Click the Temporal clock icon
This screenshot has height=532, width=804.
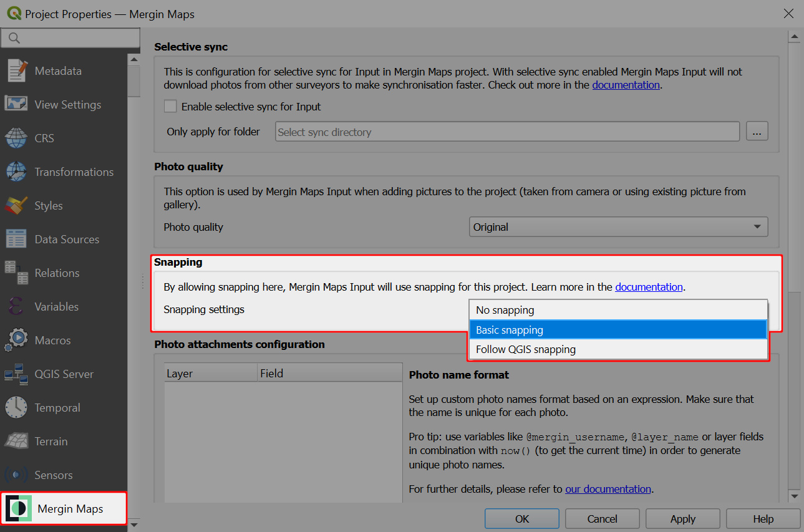click(16, 407)
